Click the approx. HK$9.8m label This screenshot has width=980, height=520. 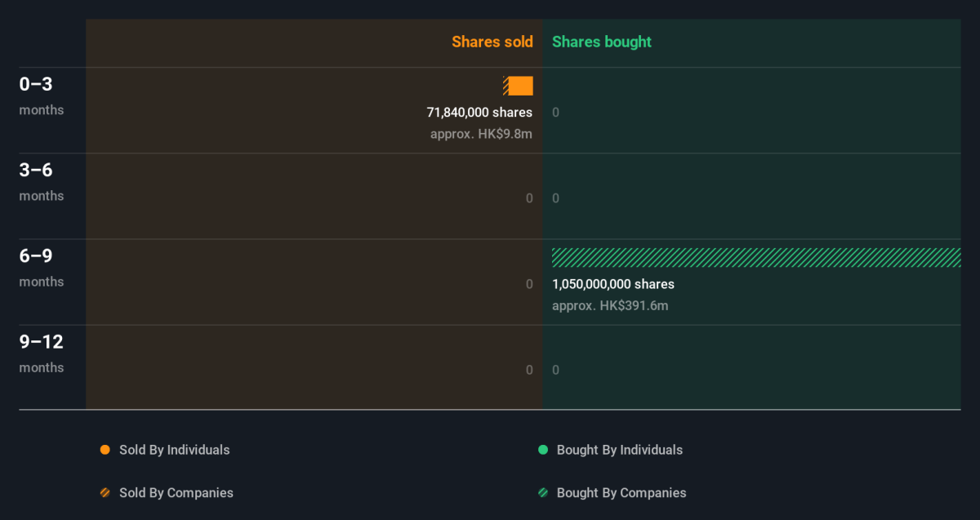481,134
